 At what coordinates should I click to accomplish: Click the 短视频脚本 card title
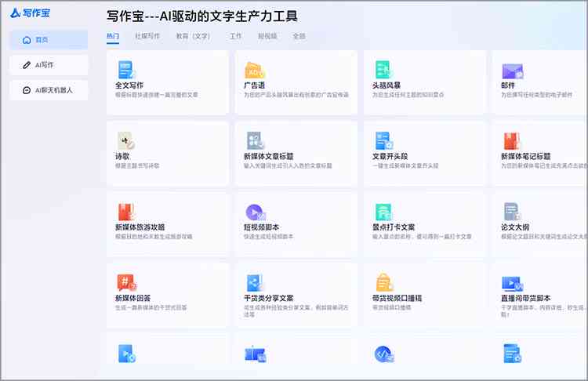point(261,227)
